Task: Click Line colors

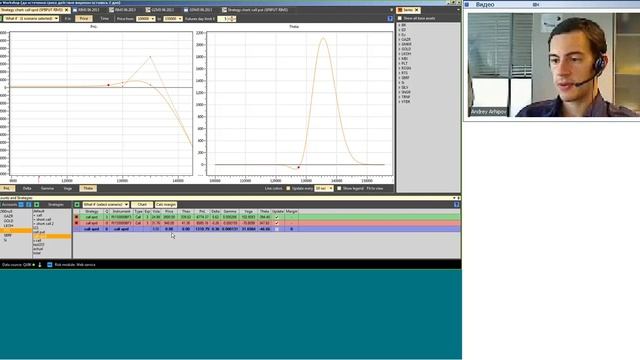Action: click(x=273, y=189)
